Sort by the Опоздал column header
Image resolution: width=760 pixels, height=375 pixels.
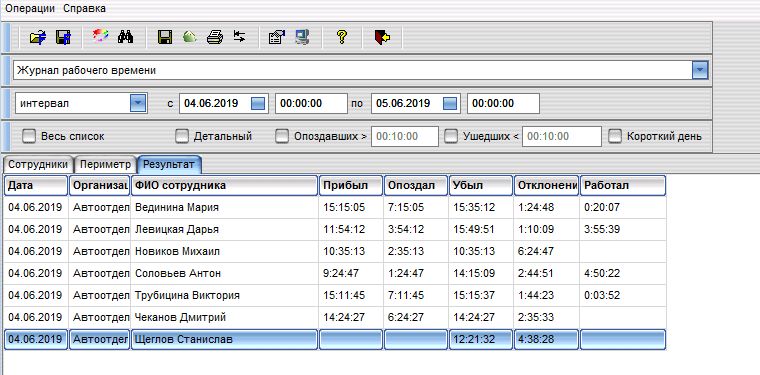click(416, 186)
